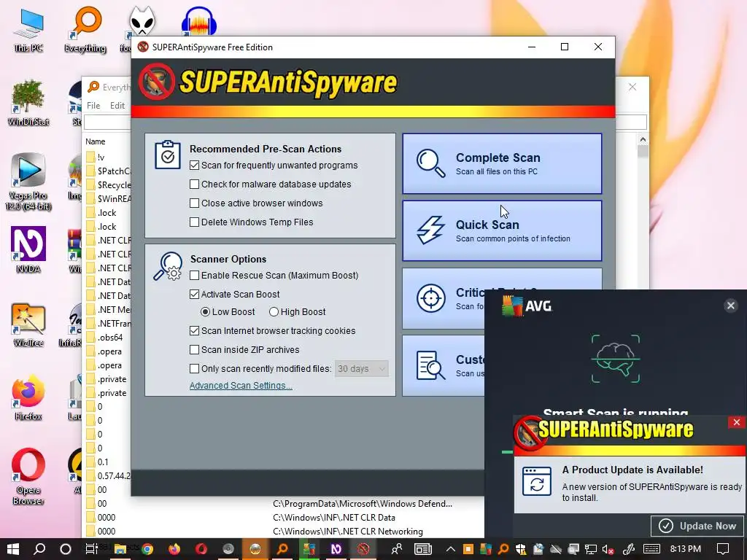The image size is (747, 560).
Task: Open the NVDA desktop shortcut
Action: [x=28, y=250]
